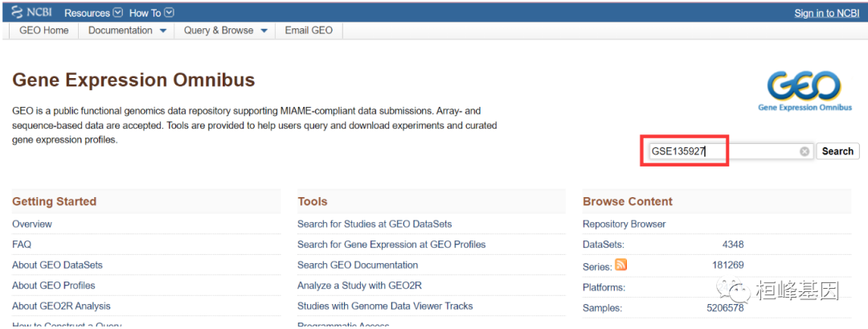Open Studies with Genome Data Viewer Tracks
This screenshot has width=868, height=329.
click(385, 306)
